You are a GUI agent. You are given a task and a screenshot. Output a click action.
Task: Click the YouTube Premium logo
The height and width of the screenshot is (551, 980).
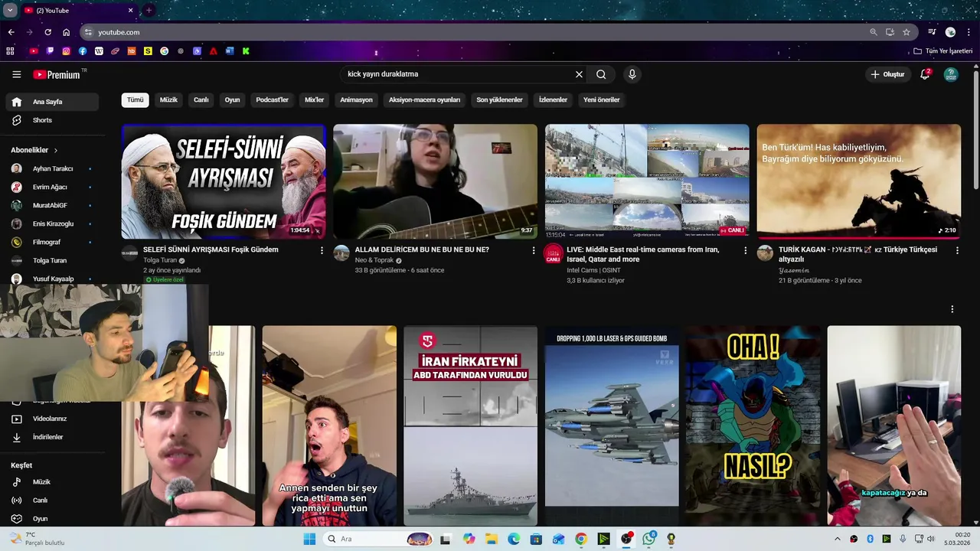pyautogui.click(x=57, y=74)
